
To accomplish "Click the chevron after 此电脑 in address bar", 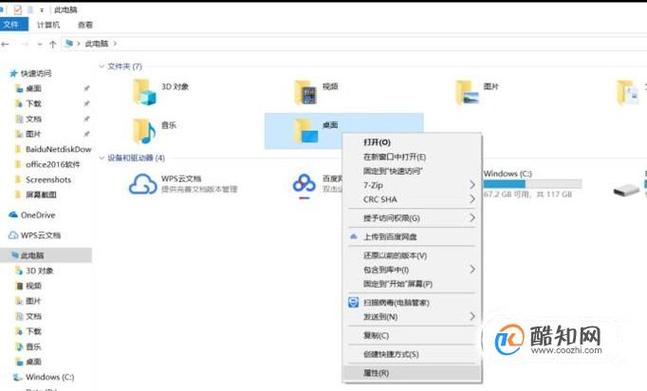I will tap(115, 43).
